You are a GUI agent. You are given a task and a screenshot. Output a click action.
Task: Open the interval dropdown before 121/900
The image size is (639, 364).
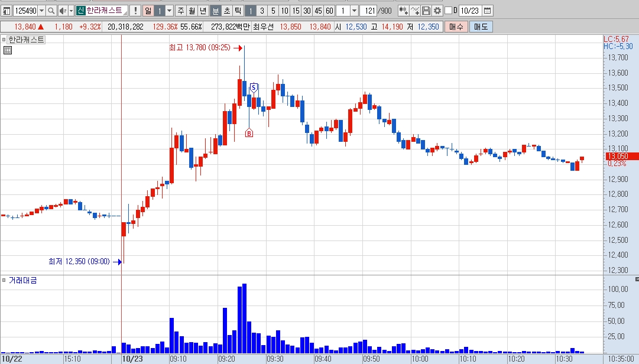(354, 11)
